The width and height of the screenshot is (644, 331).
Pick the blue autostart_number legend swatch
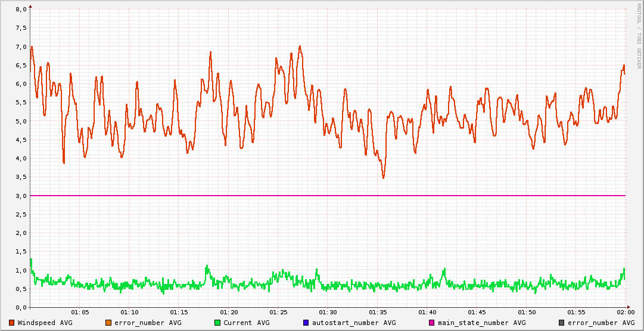[306, 323]
